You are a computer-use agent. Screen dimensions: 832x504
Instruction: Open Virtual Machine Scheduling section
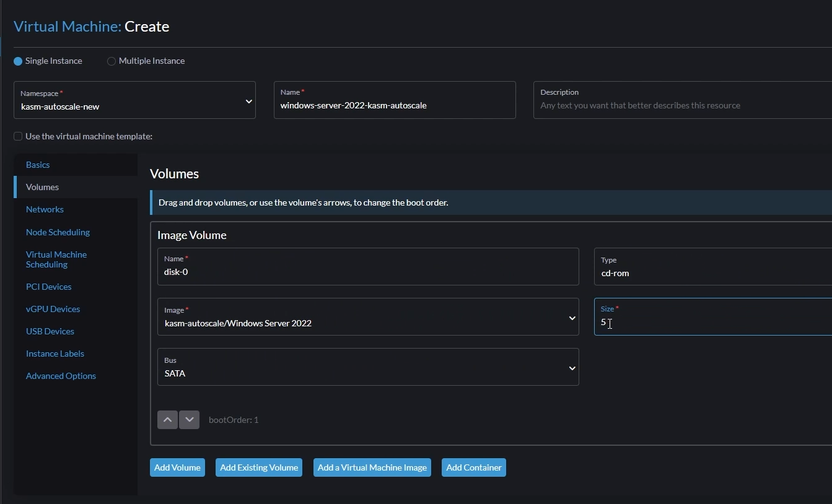pyautogui.click(x=56, y=259)
